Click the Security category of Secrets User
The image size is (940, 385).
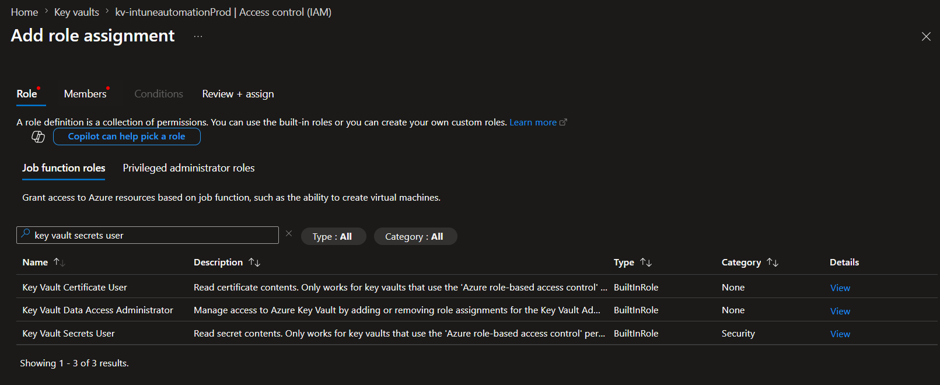pyautogui.click(x=738, y=333)
